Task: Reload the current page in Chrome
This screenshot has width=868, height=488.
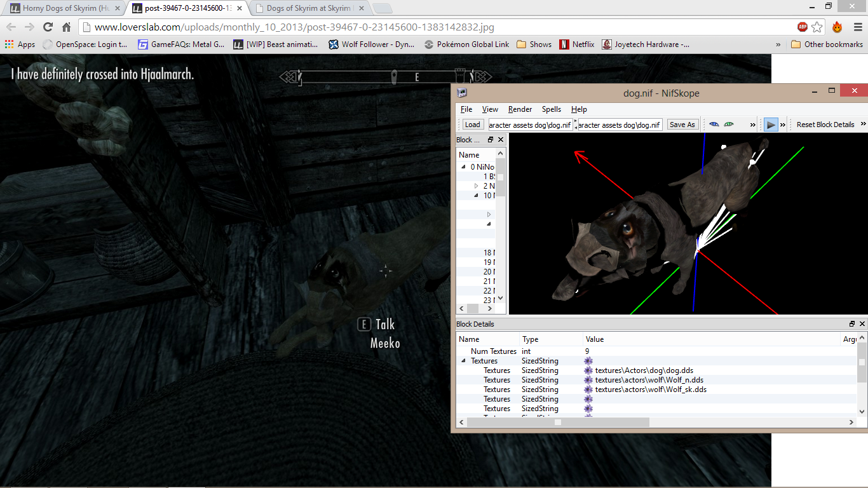Action: [48, 27]
